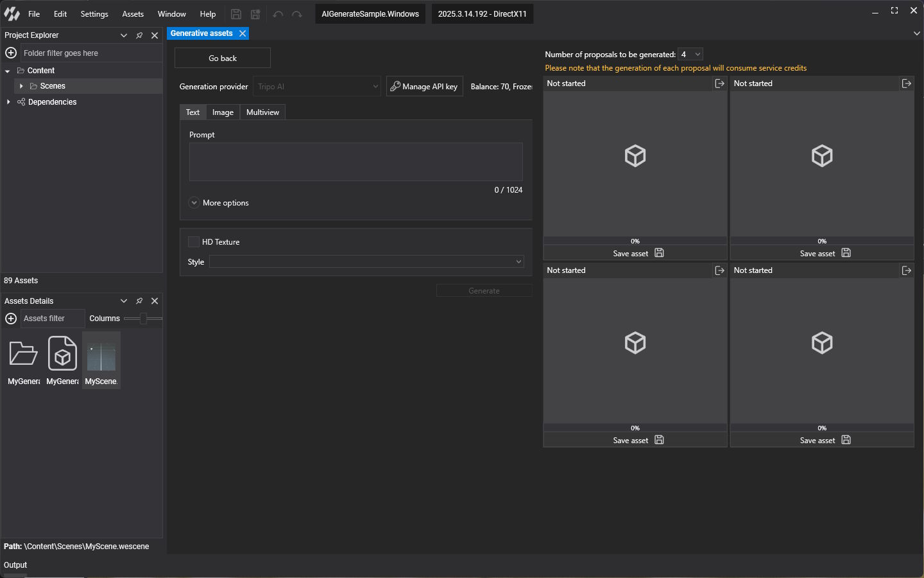
Task: Expand the More options section
Action: coord(194,203)
